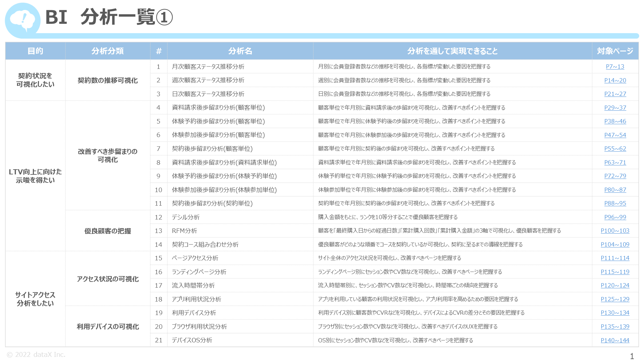Go to P120~124 link

615,285
